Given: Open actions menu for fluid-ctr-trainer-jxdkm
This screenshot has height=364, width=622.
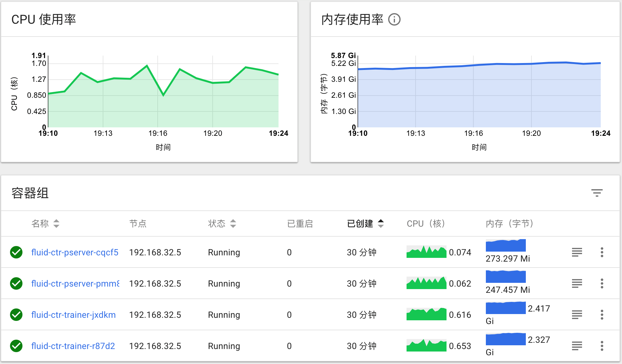Looking at the screenshot, I should [x=602, y=315].
